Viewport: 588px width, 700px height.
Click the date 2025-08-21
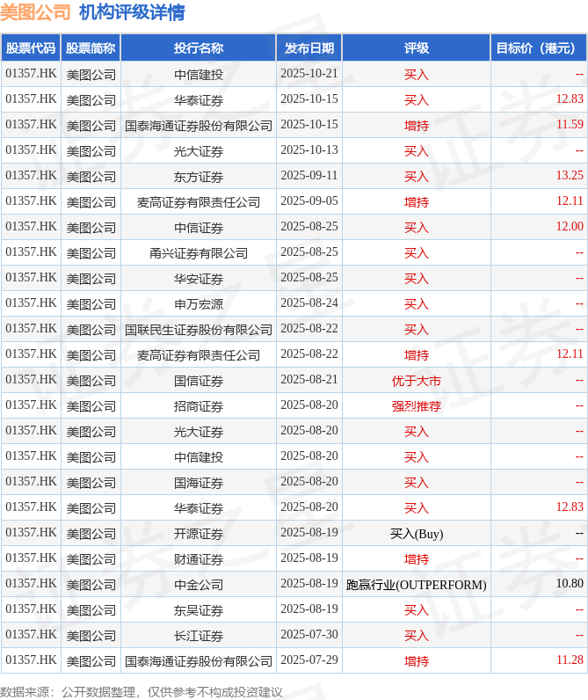point(309,379)
